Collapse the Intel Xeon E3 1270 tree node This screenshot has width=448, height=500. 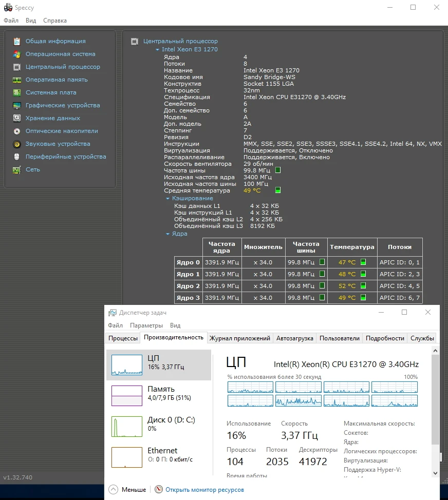click(x=157, y=50)
